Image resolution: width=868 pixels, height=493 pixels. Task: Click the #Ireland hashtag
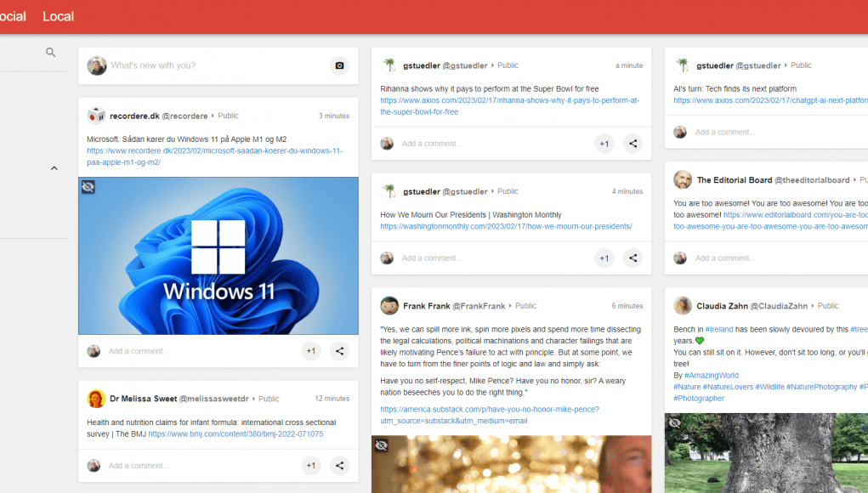coord(719,329)
